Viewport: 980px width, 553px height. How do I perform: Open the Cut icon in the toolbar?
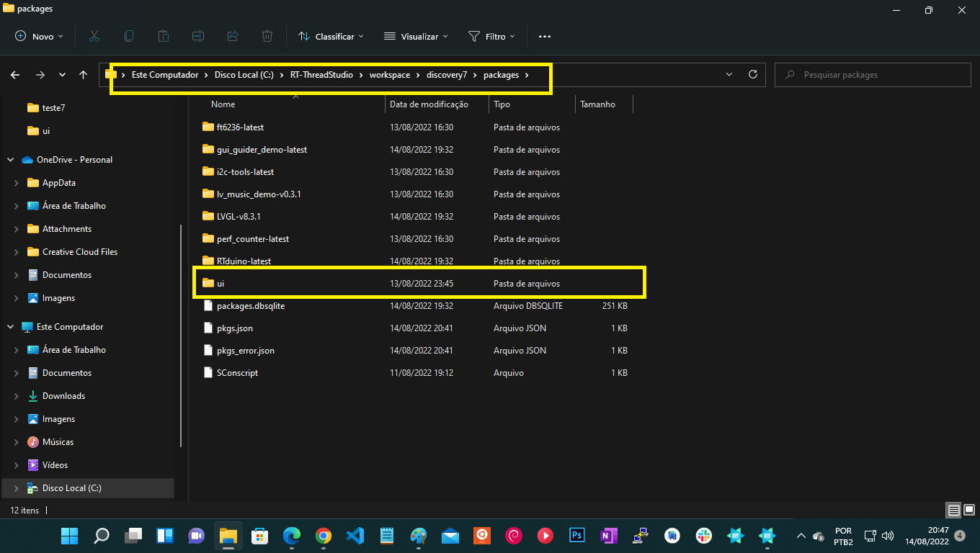coord(94,36)
